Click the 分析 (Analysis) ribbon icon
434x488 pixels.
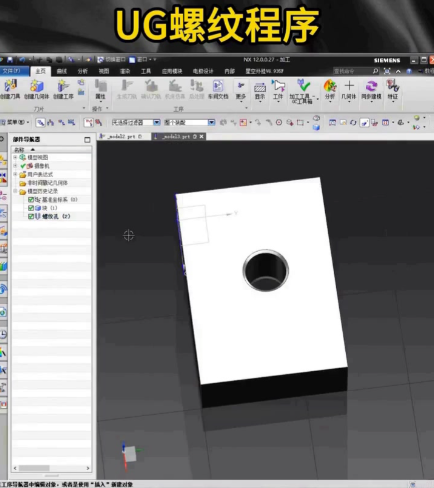(x=330, y=86)
